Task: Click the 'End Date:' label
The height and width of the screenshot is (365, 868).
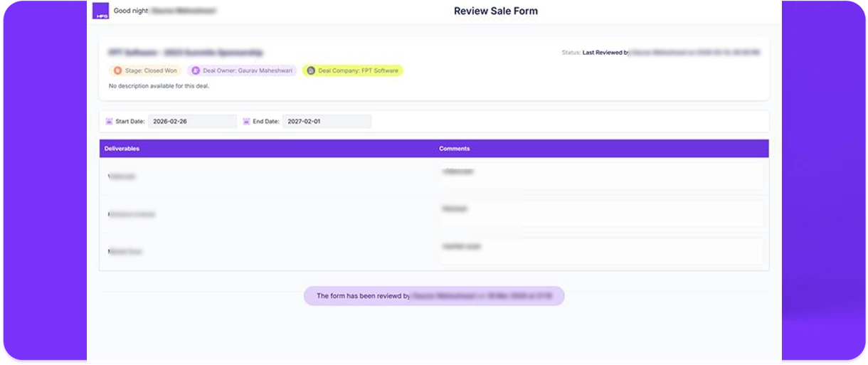Action: pos(266,122)
